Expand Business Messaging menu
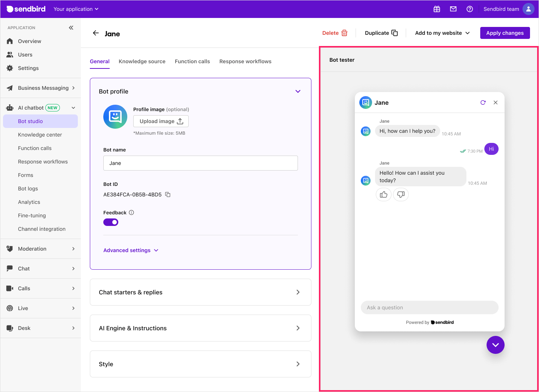Screen dimensions: 539x392 [x=40, y=88]
